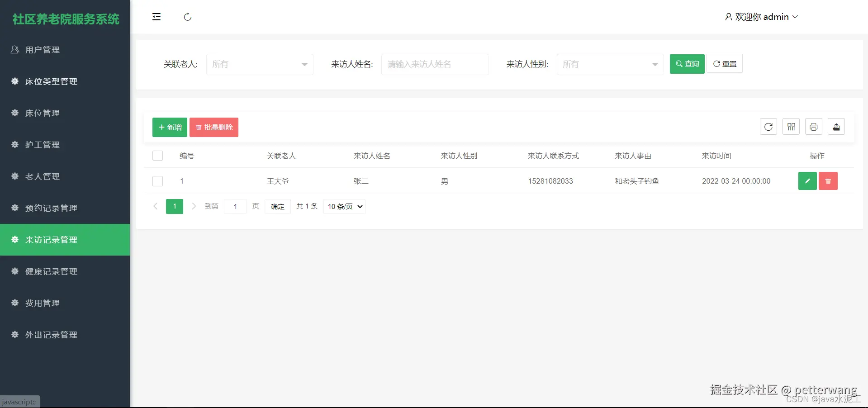Click the export icon button
Screen dimensions: 868x408
836,127
